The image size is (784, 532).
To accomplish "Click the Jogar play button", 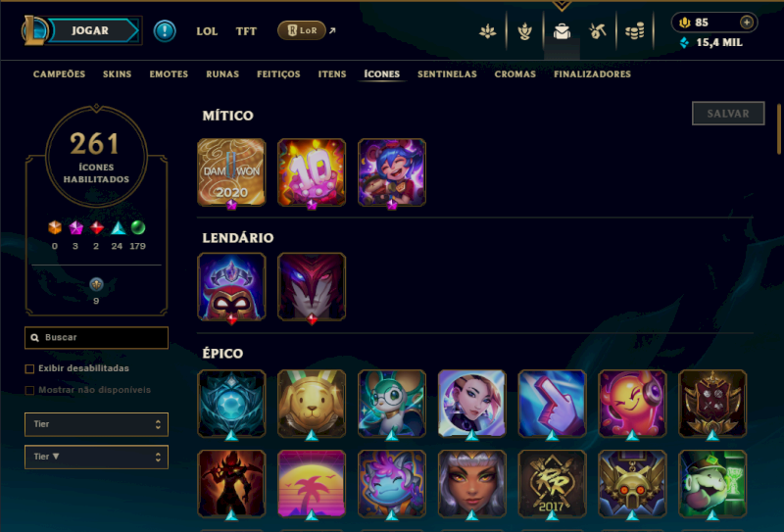I will [92, 30].
